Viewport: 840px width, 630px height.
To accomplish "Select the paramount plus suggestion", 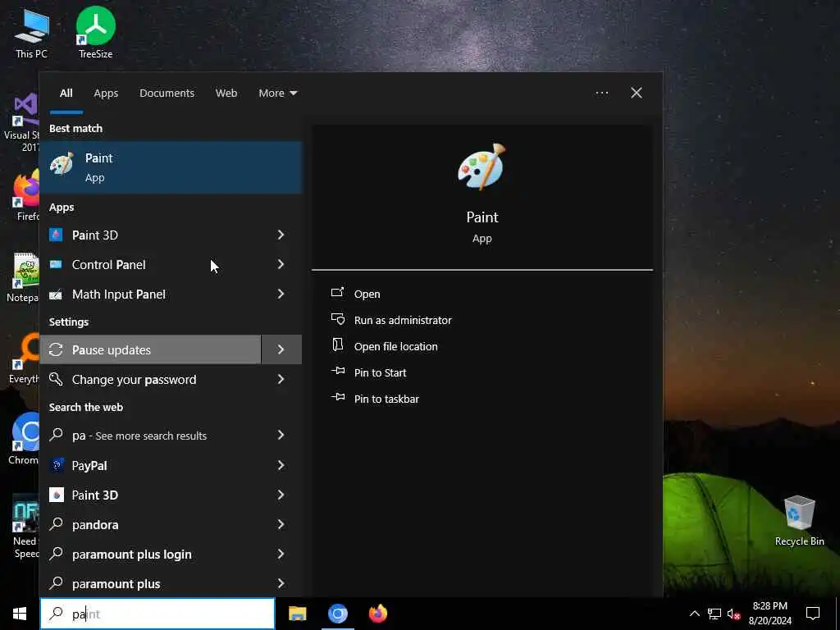I will click(x=151, y=583).
